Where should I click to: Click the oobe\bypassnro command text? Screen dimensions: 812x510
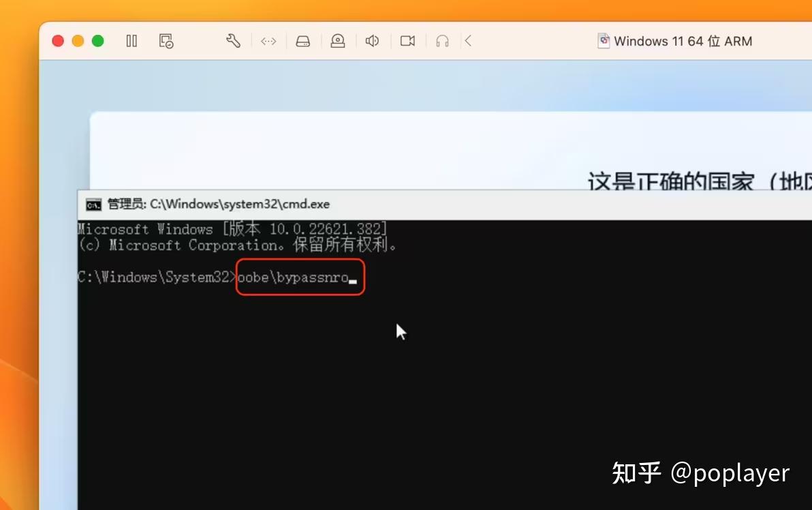293,277
